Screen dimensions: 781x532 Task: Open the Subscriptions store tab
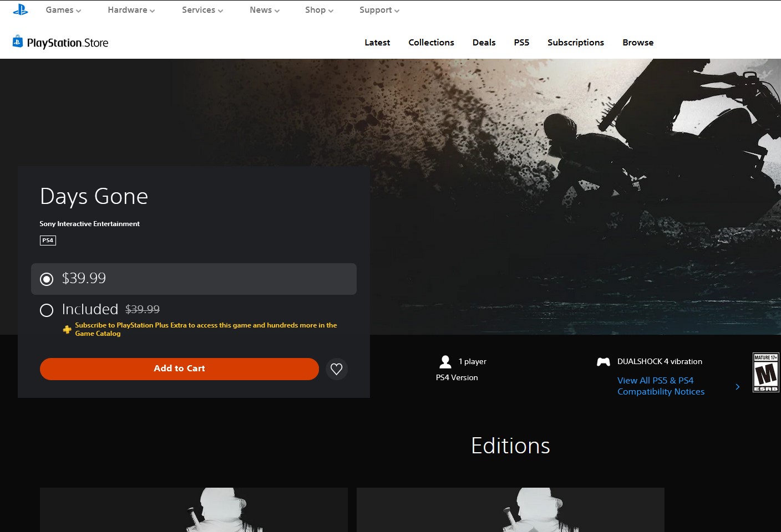(x=576, y=43)
